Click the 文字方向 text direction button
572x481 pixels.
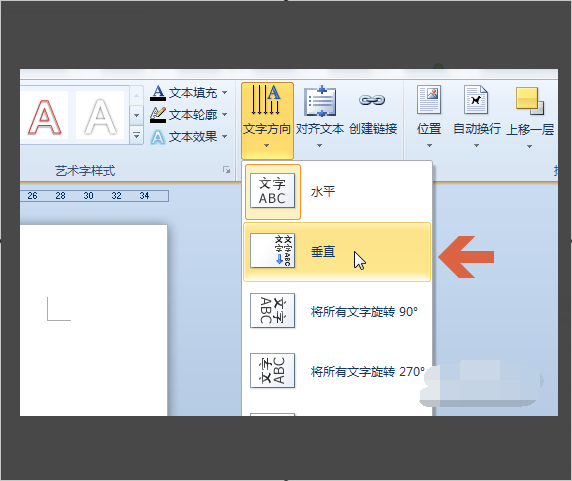(x=267, y=120)
